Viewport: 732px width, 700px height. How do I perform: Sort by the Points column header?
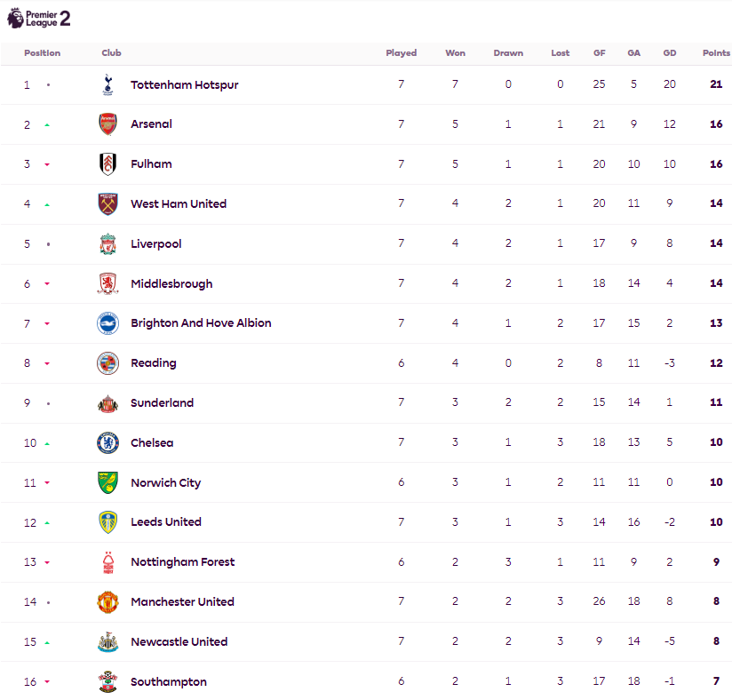716,52
